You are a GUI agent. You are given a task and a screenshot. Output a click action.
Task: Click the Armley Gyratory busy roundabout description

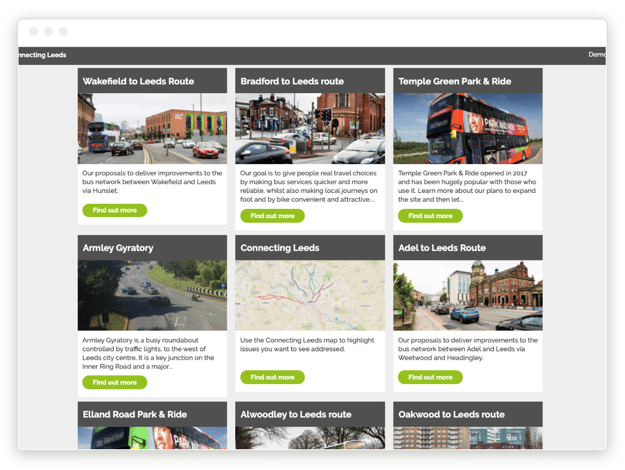click(x=148, y=353)
